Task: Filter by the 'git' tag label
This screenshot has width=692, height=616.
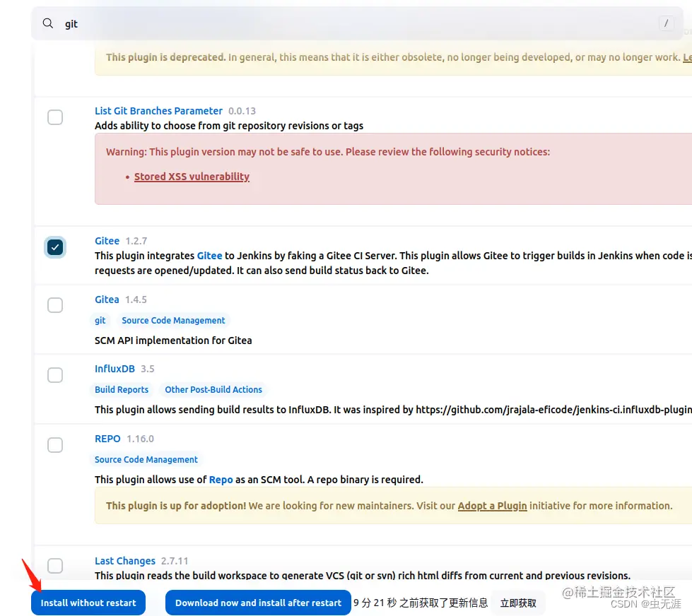Action: 100,321
